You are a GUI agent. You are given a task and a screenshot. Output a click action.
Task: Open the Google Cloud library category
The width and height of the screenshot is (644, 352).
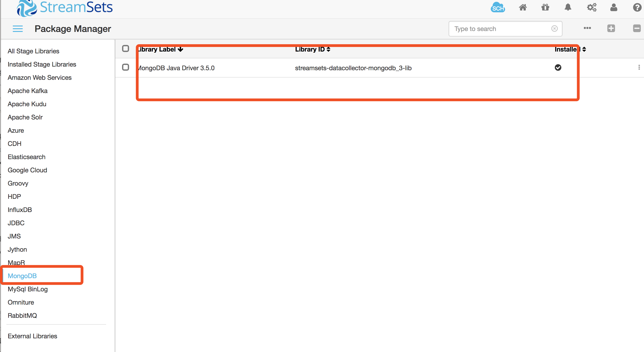[28, 170]
